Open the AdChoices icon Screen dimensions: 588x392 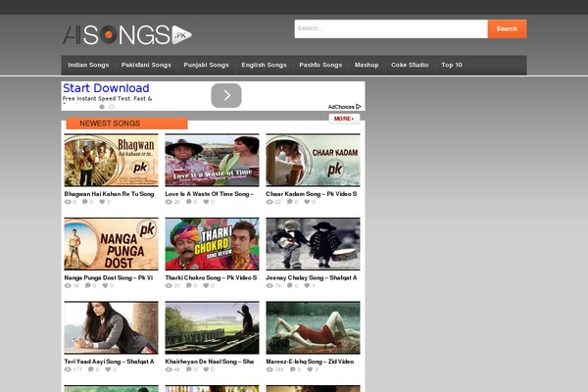pos(359,107)
